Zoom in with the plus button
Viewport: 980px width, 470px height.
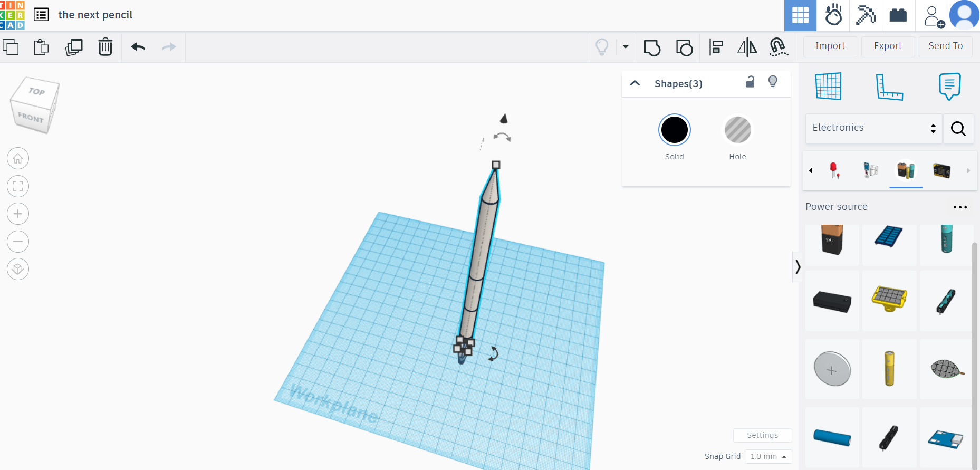click(x=18, y=214)
